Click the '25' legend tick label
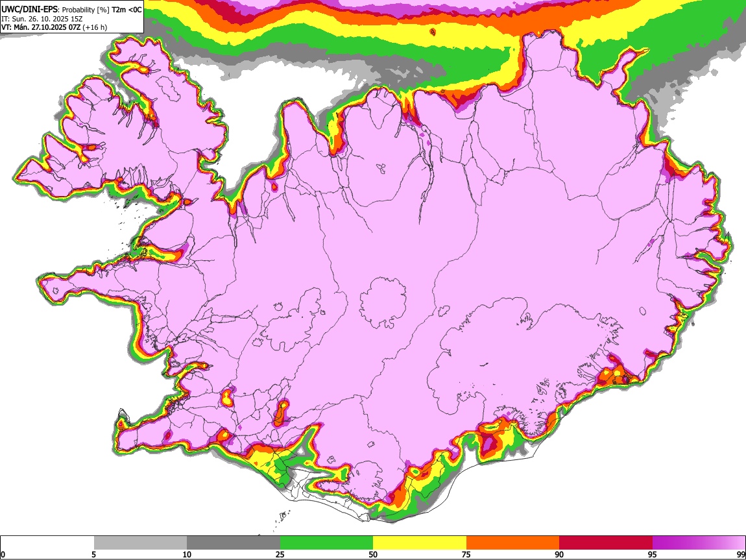The width and height of the screenshot is (746, 560). tap(280, 555)
